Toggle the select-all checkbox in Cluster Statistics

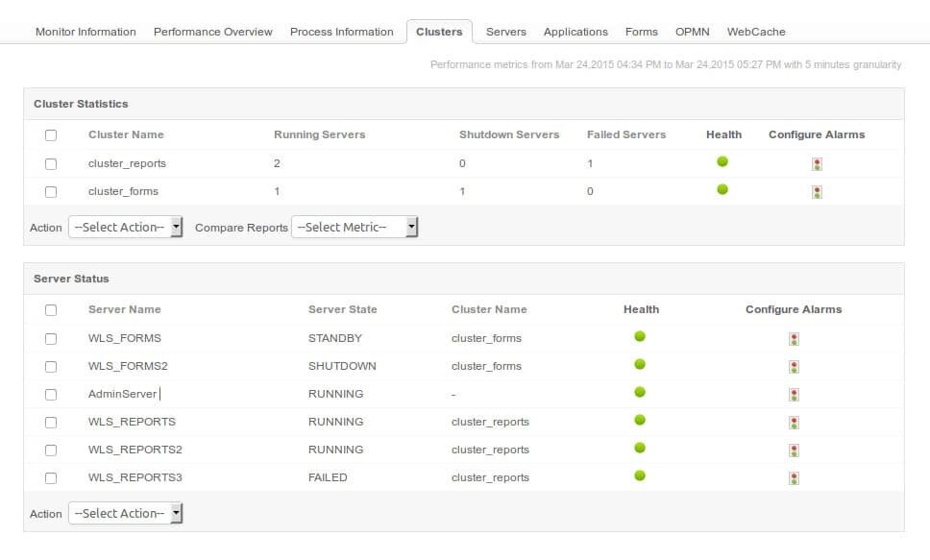pos(52,134)
